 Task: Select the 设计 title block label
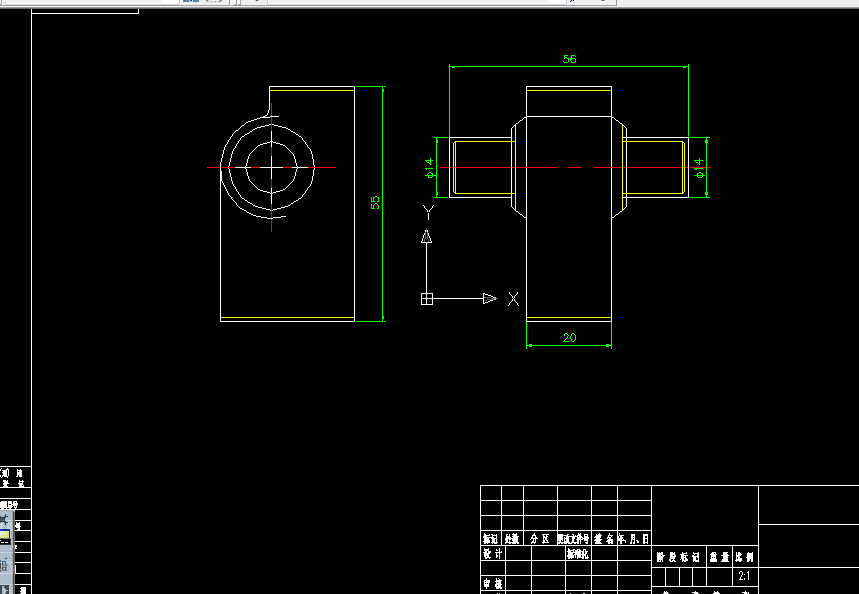pos(493,554)
